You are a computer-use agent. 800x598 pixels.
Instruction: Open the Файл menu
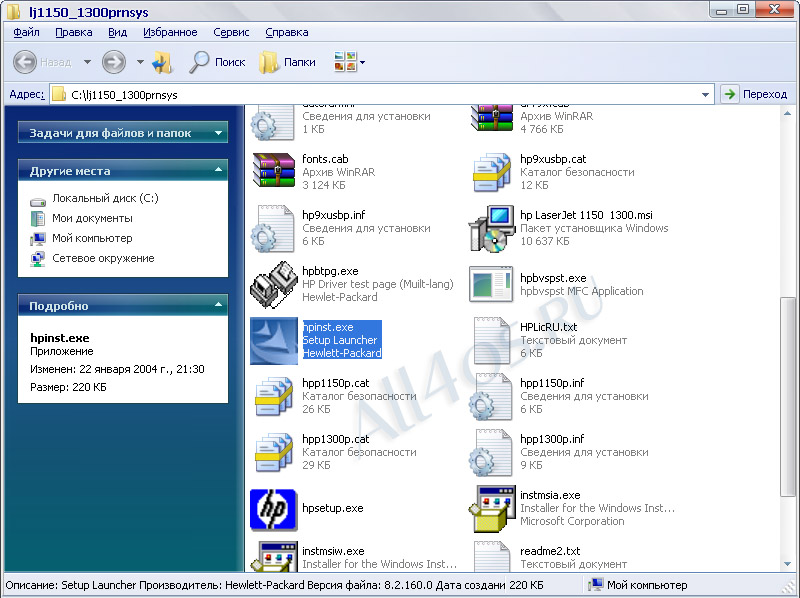(x=27, y=32)
